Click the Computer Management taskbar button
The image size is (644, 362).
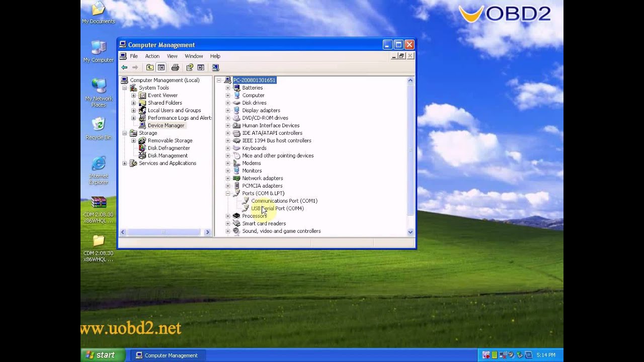pyautogui.click(x=167, y=355)
